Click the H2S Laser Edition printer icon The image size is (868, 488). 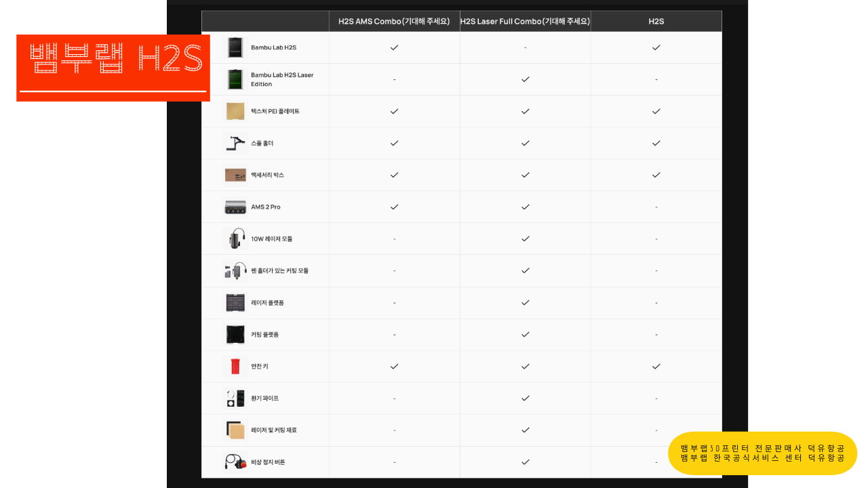235,79
